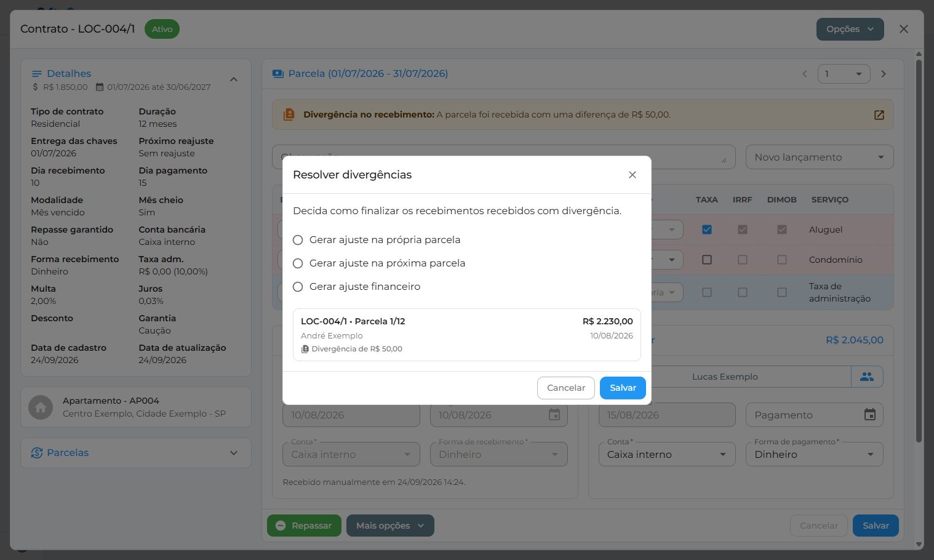This screenshot has width=934, height=560.
Task: Click the Lucas Exemplo recipient field
Action: click(725, 377)
